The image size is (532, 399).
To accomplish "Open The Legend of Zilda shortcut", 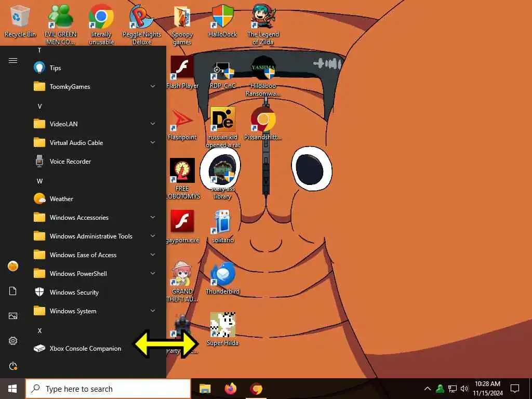I will [263, 24].
